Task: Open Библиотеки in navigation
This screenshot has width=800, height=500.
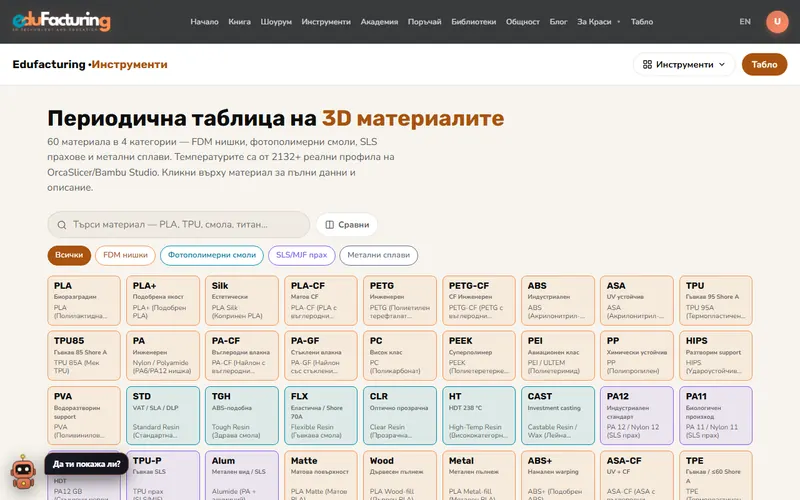Action: coord(473,21)
